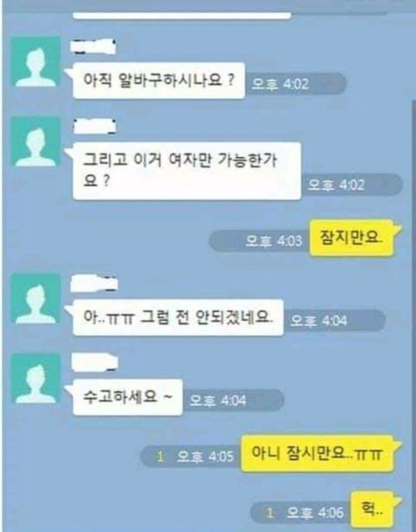The height and width of the screenshot is (532, 416).
Task: Click the '오후 4:03' timestamp
Action: pyautogui.click(x=274, y=241)
